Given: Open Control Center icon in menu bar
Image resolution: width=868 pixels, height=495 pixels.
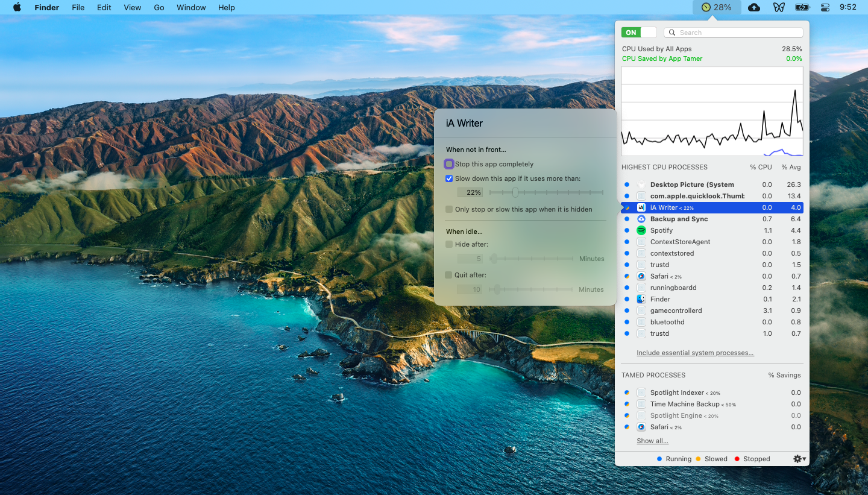Looking at the screenshot, I should pyautogui.click(x=825, y=7).
